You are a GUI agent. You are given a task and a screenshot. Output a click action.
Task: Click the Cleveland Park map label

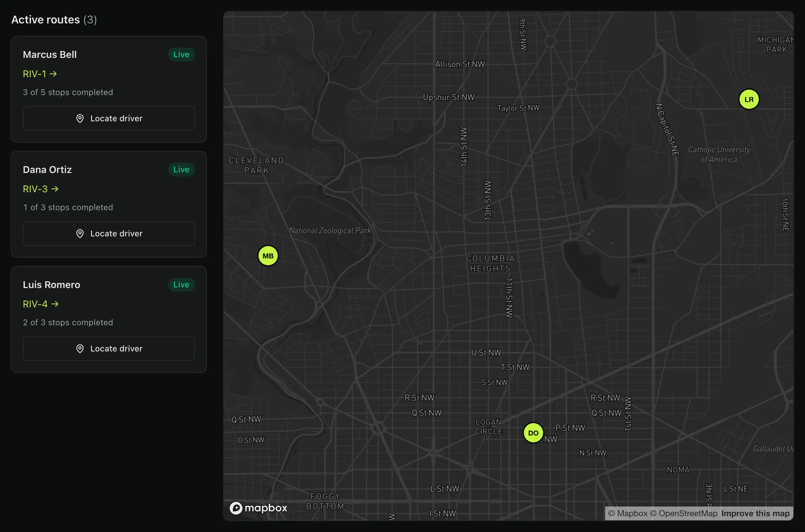(x=256, y=165)
